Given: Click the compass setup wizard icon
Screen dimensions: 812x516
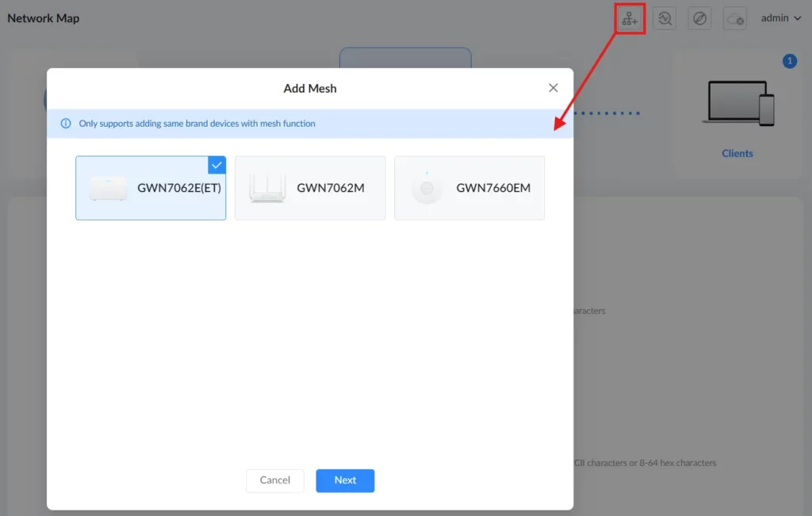Looking at the screenshot, I should pos(699,19).
